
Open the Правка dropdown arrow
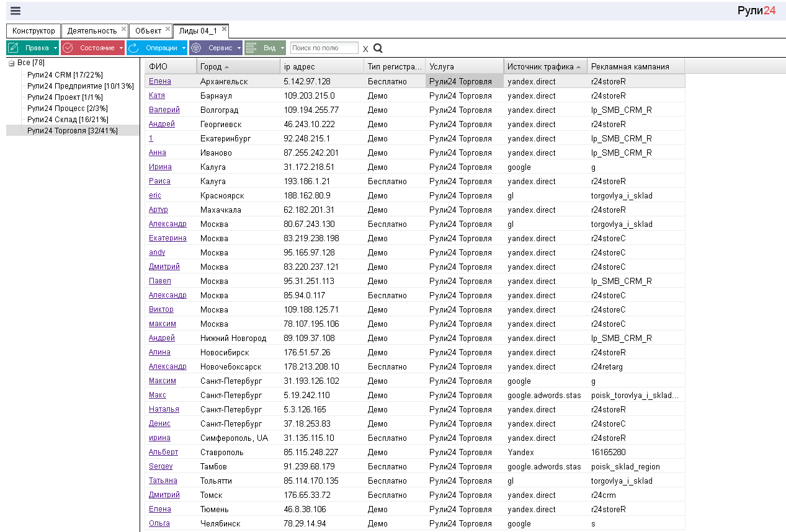coord(56,48)
